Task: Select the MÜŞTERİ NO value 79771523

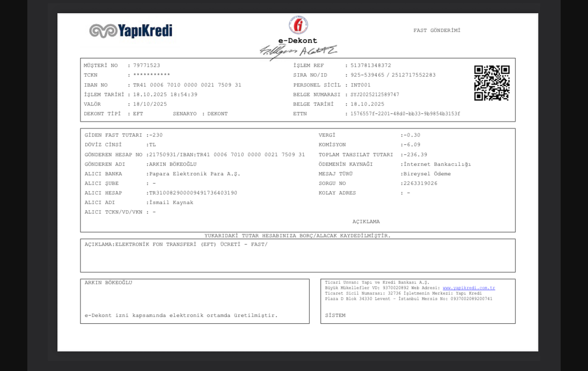Action: coord(146,66)
